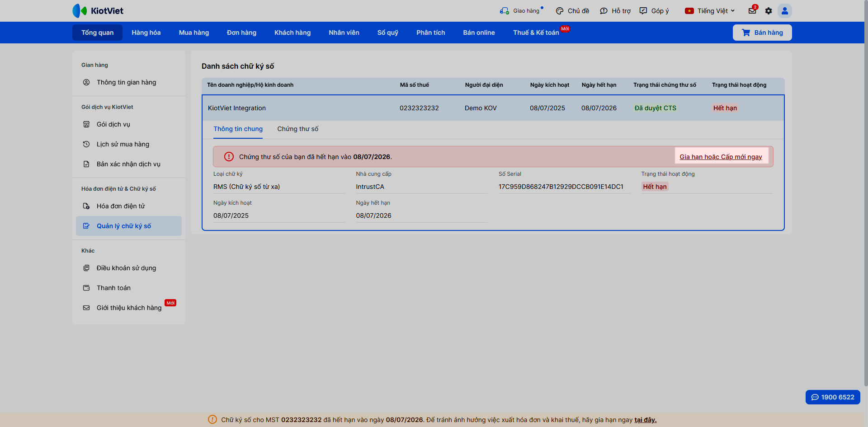Open Điều khoản sử dụng in sidebar
Viewport: 868px width, 427px height.
pyautogui.click(x=129, y=268)
